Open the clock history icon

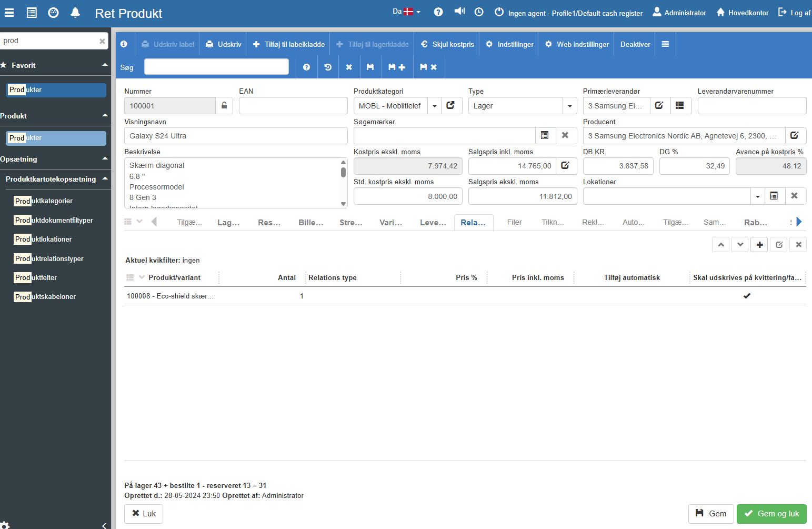[479, 12]
